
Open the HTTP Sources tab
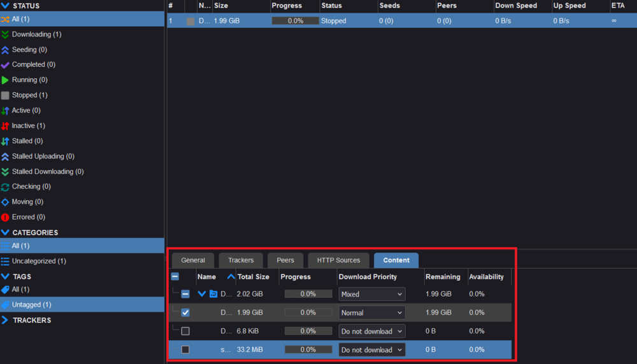(338, 260)
